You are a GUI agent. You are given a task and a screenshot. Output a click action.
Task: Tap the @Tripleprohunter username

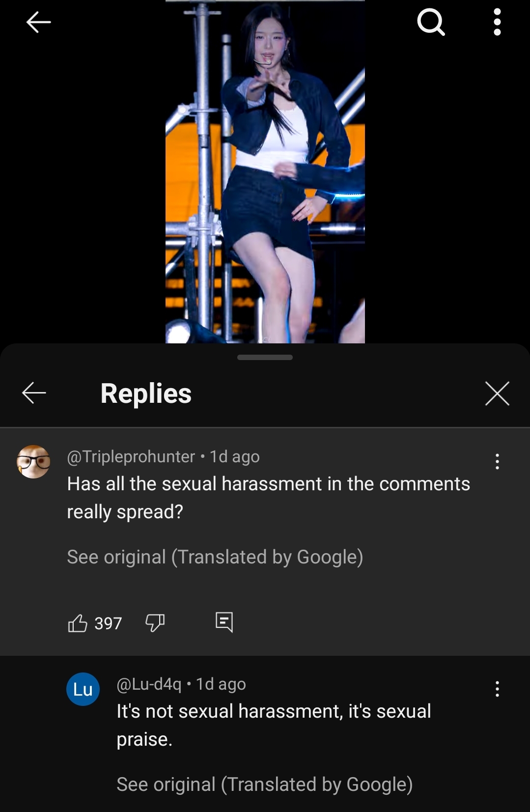(131, 457)
